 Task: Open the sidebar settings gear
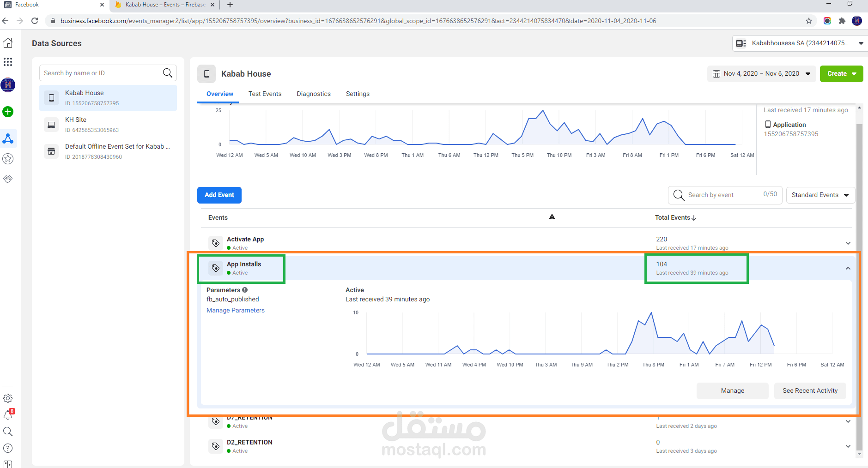[8, 398]
